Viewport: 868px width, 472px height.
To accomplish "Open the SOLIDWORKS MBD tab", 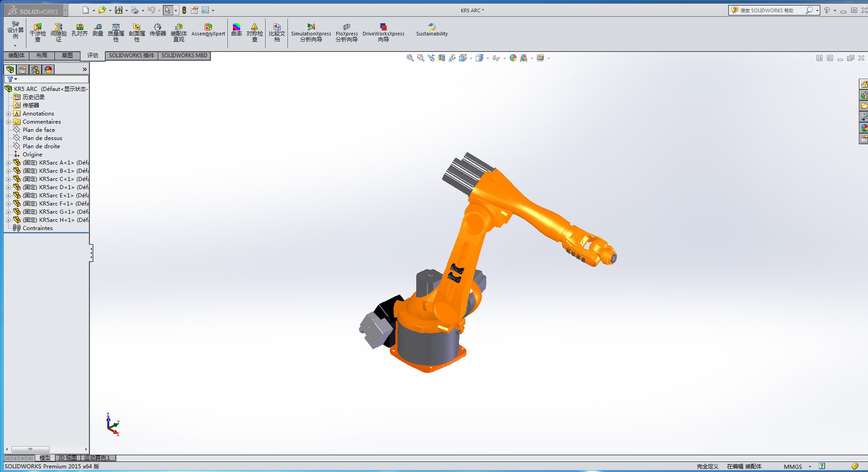I will 184,55.
